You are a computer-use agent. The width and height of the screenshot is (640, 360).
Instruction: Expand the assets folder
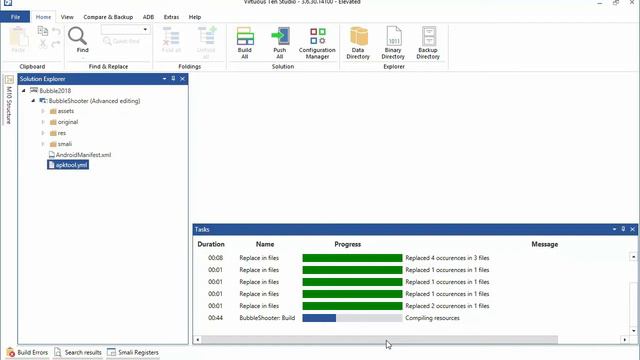[x=43, y=111]
